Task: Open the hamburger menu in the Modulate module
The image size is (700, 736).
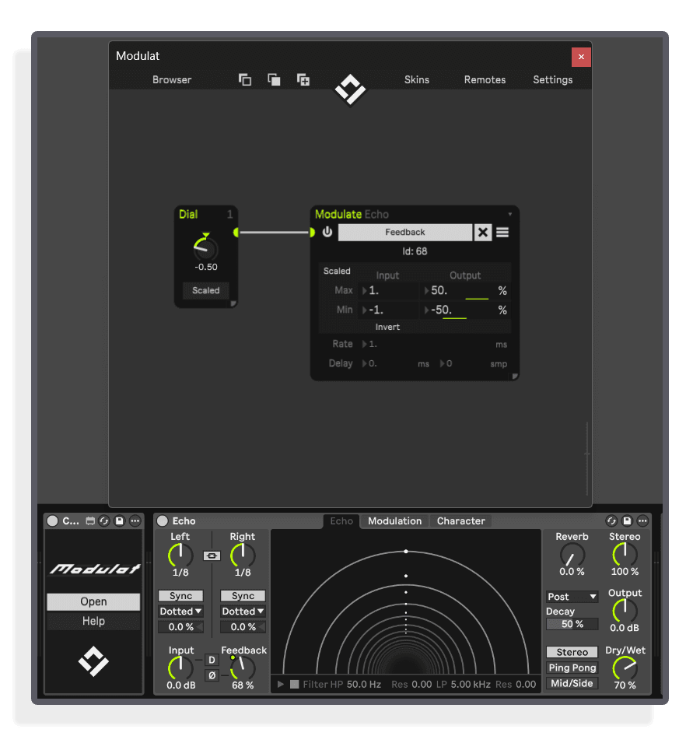Action: tap(502, 233)
